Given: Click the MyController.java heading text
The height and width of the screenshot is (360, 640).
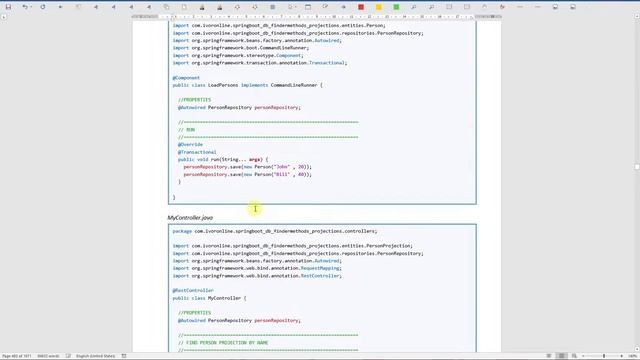Looking at the screenshot, I should click(190, 218).
